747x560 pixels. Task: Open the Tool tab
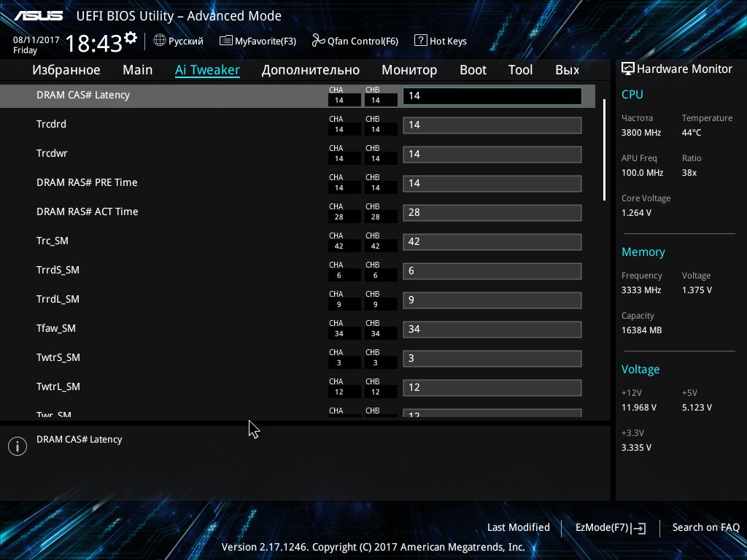coord(520,70)
